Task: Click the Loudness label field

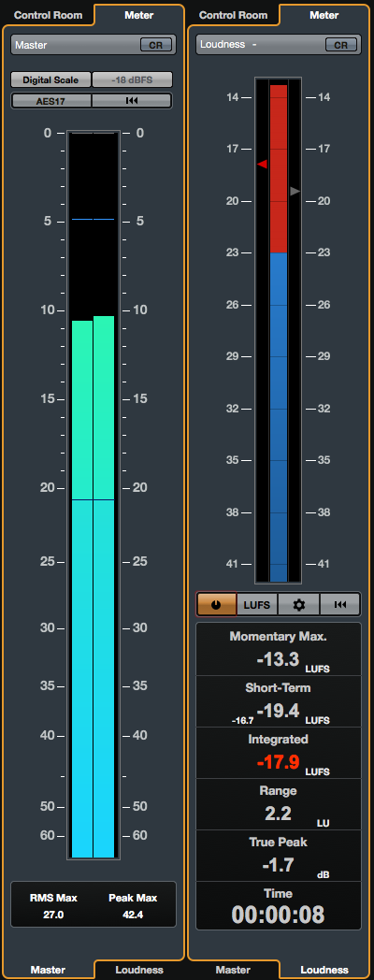Action: pos(279,45)
